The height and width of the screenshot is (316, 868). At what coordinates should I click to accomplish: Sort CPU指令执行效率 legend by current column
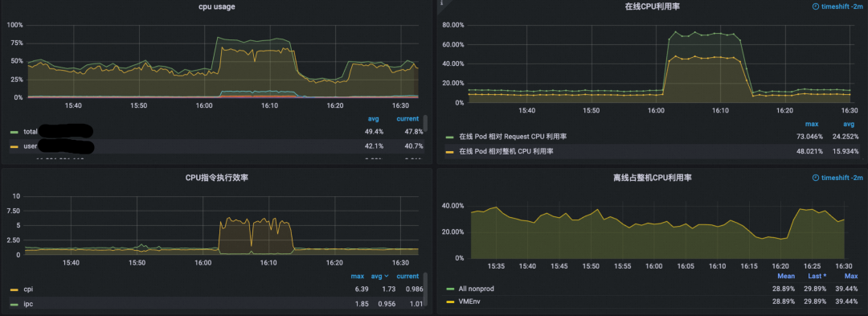pyautogui.click(x=407, y=276)
